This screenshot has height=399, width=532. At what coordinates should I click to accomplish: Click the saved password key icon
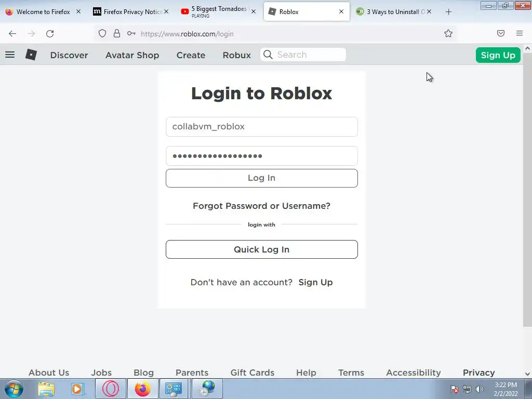coord(131,33)
